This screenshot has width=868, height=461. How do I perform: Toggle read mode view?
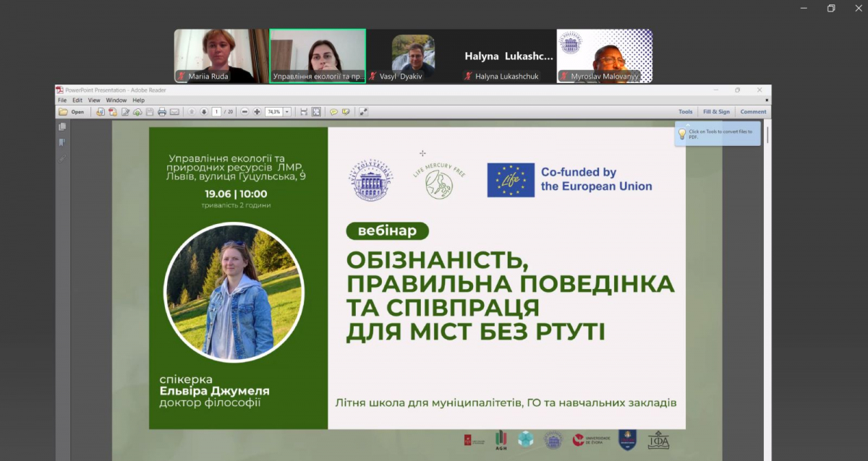tap(363, 112)
